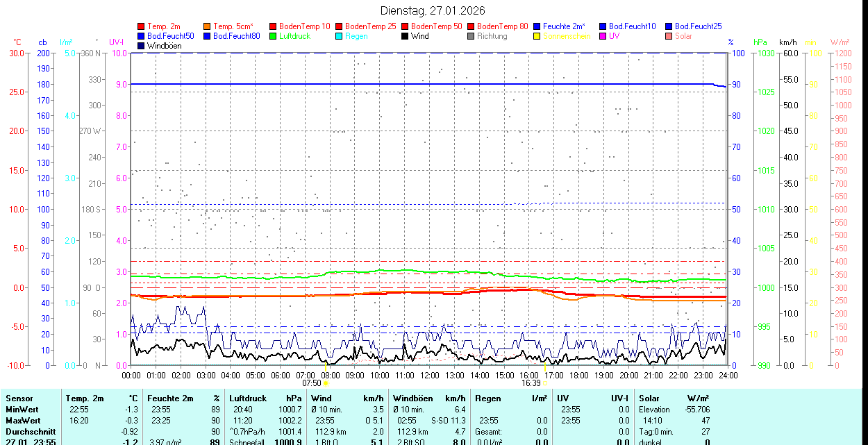
Task: Click the Solar legend label
Action: coord(683,36)
